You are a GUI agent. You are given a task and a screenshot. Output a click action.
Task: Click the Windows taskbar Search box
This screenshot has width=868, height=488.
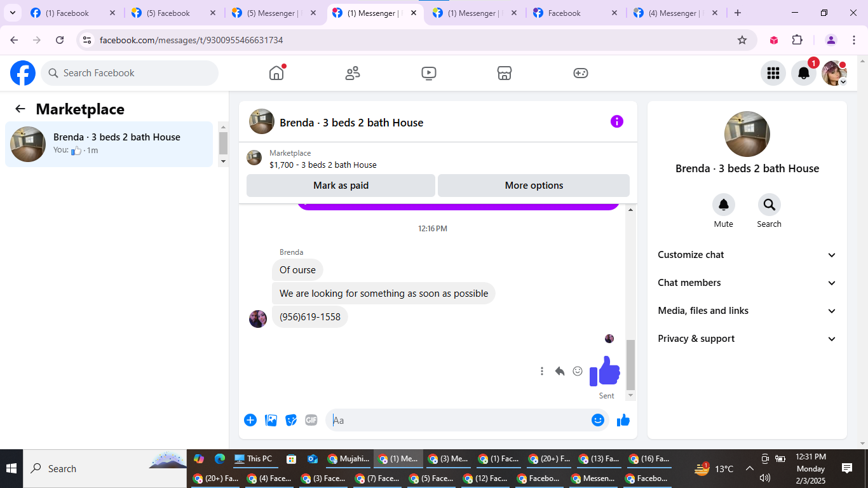(105, 468)
